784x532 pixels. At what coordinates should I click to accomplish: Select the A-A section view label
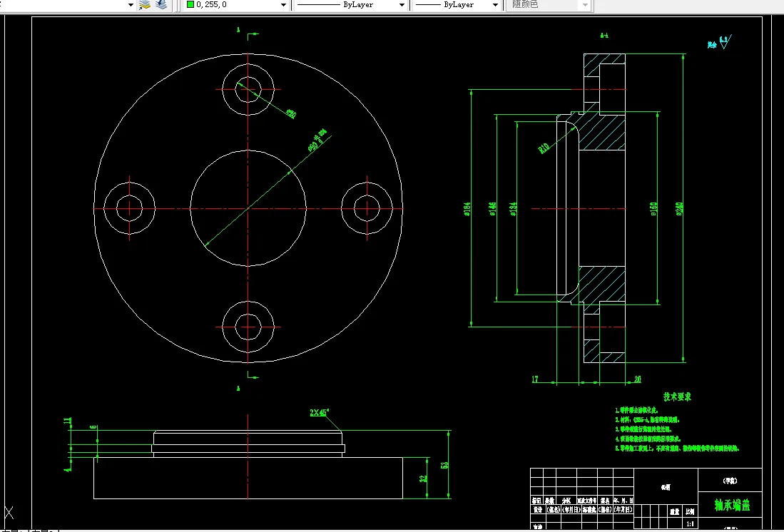(604, 36)
